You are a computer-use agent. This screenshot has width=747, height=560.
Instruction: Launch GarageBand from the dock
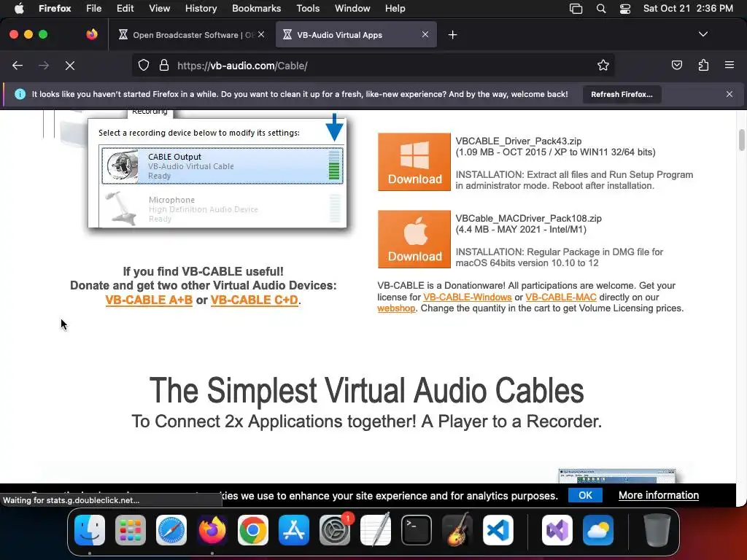click(x=457, y=530)
